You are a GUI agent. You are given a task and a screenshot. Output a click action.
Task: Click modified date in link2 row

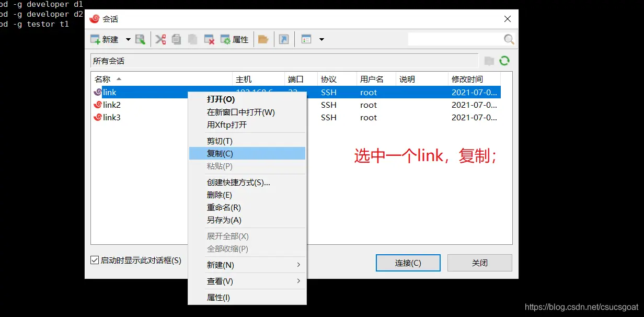point(474,105)
